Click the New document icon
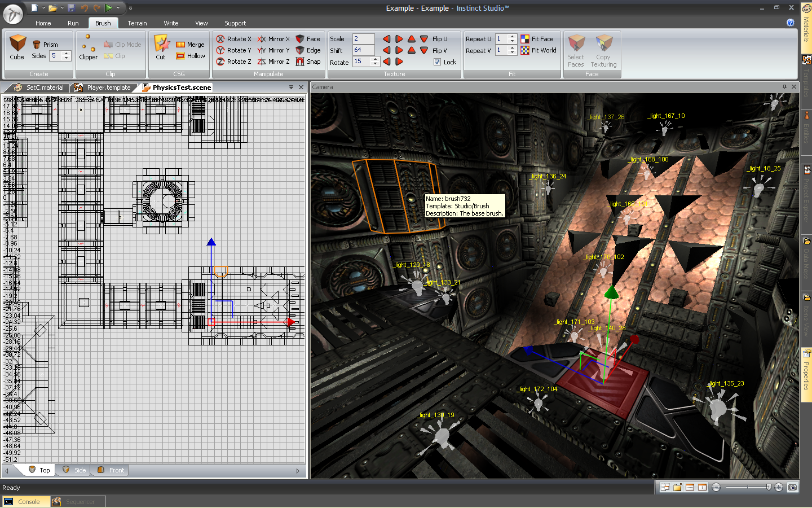This screenshot has height=508, width=812. [34, 8]
